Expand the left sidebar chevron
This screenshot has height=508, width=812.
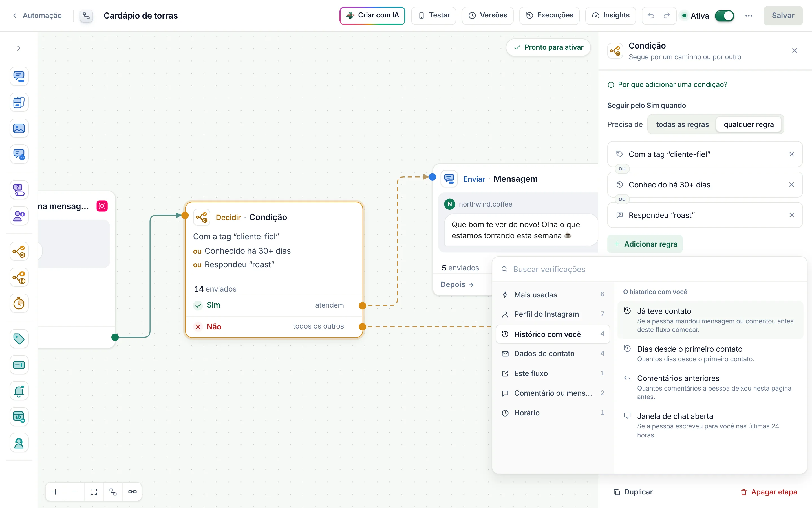pyautogui.click(x=19, y=48)
